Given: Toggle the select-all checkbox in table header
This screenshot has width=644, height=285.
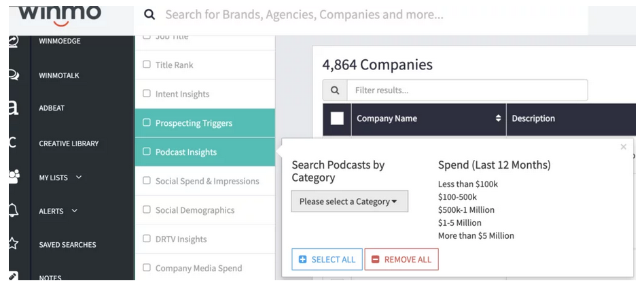Looking at the screenshot, I should point(337,118).
